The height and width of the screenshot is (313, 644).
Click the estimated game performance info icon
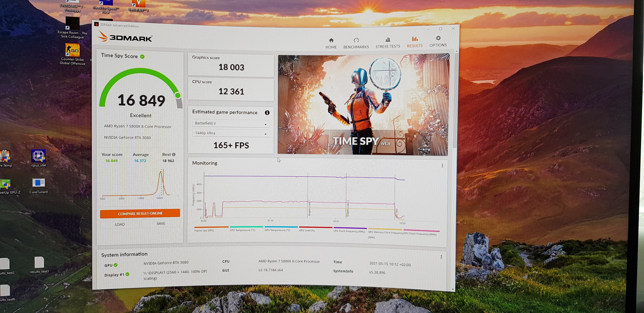(267, 113)
